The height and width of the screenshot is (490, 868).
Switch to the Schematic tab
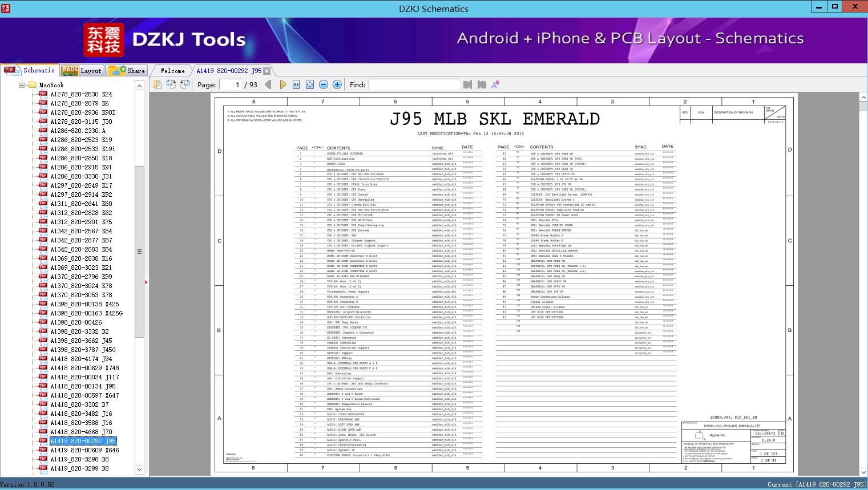point(30,70)
